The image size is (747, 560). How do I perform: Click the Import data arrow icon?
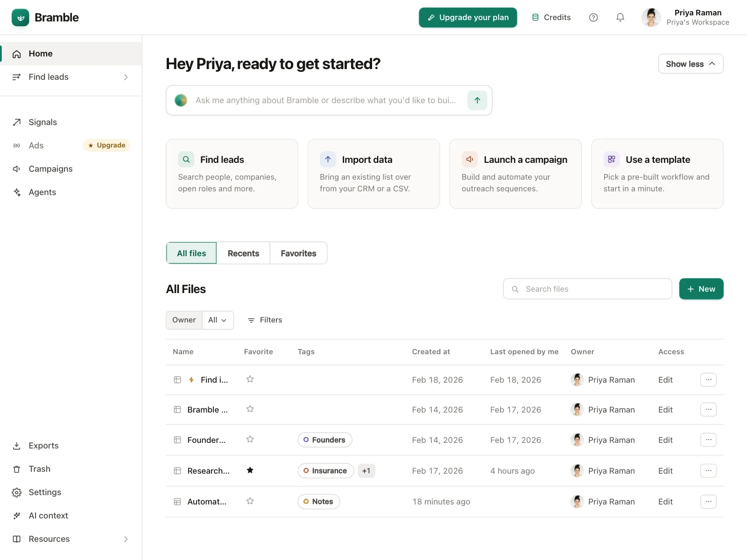[328, 159]
